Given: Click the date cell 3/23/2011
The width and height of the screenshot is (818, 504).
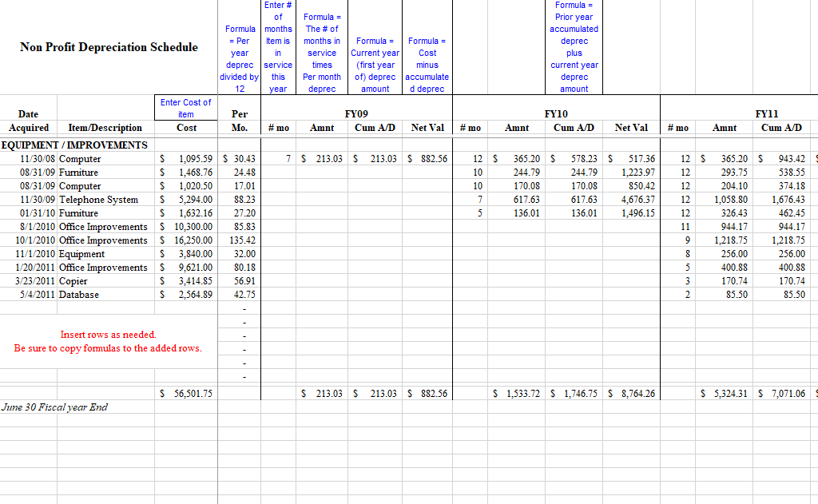Looking at the screenshot, I should click(35, 280).
